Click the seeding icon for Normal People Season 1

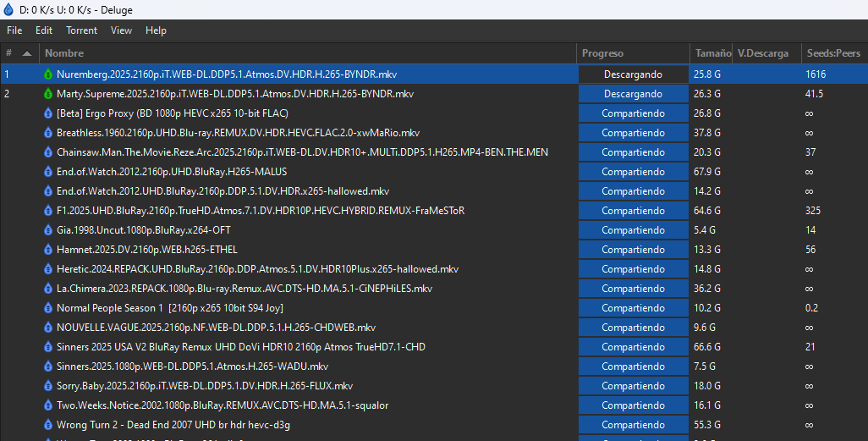coord(48,307)
